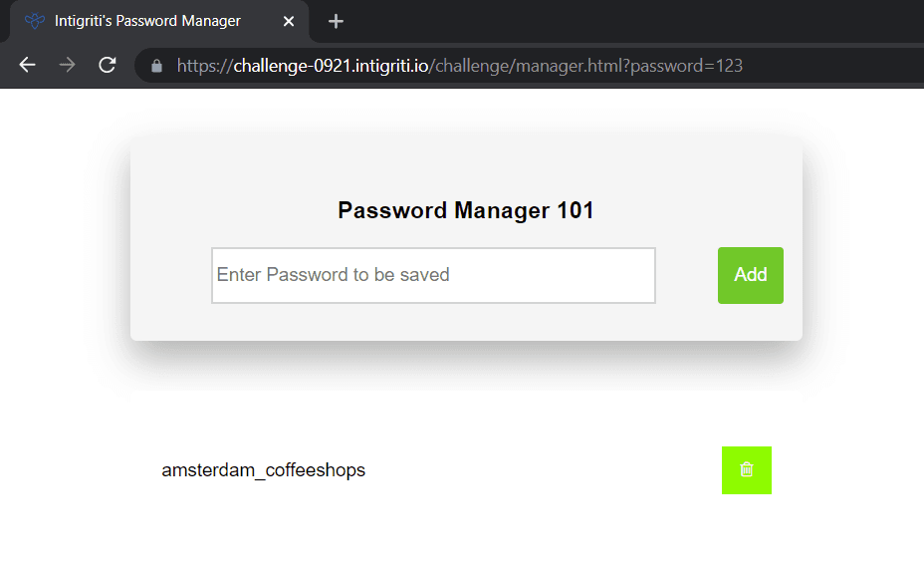Click the Password Manager 101 heading
The height and width of the screenshot is (571, 924).
pos(466,210)
